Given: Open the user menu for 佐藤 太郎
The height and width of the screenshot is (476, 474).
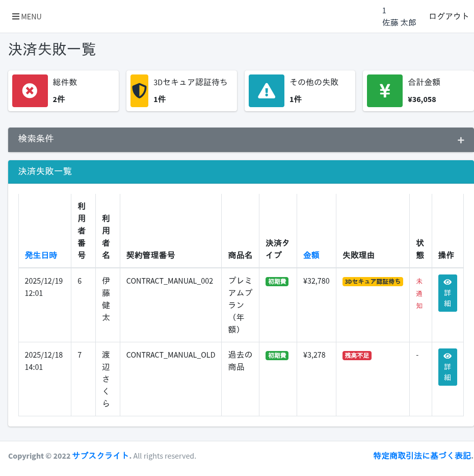Looking at the screenshot, I should pyautogui.click(x=399, y=16).
